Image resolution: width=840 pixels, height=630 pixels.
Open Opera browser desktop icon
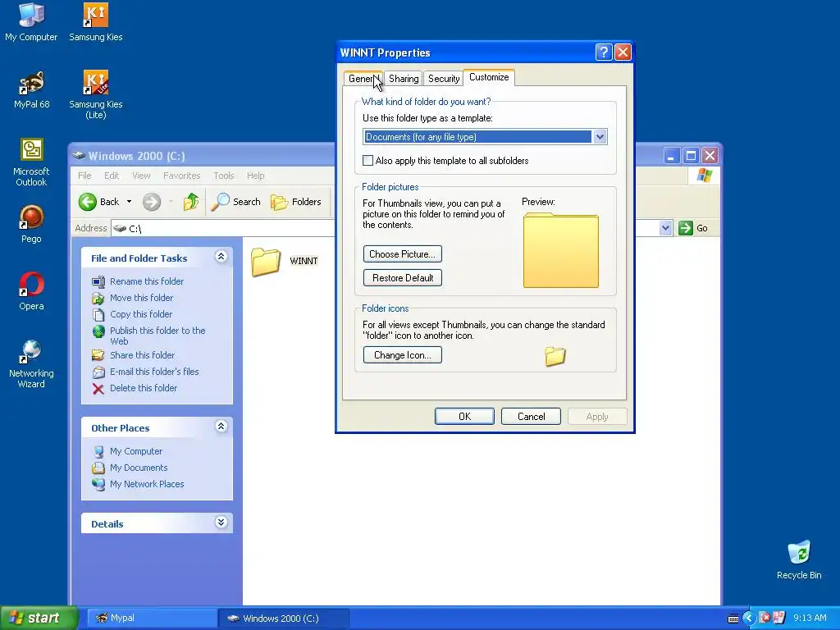click(x=31, y=292)
